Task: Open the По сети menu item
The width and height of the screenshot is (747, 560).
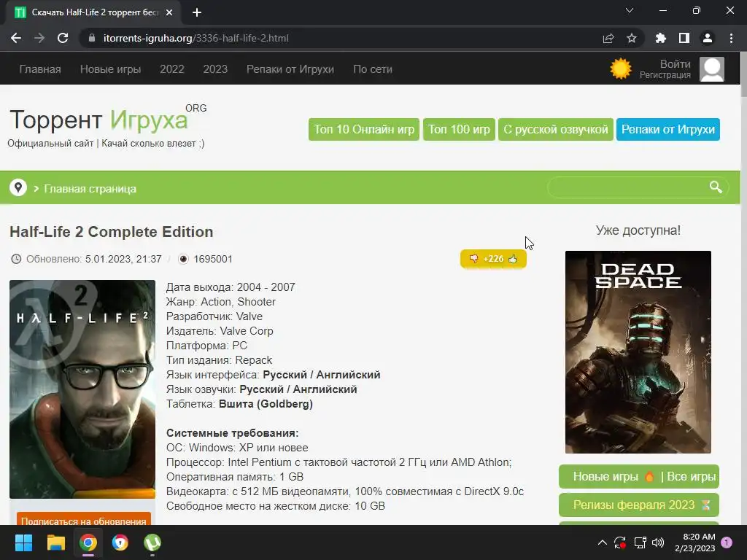Action: click(x=373, y=69)
